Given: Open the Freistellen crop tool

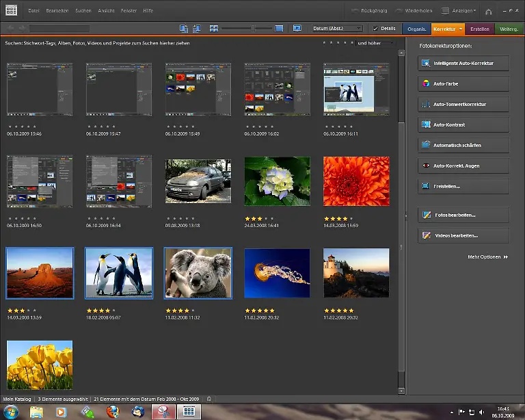Looking at the screenshot, I should tap(463, 186).
